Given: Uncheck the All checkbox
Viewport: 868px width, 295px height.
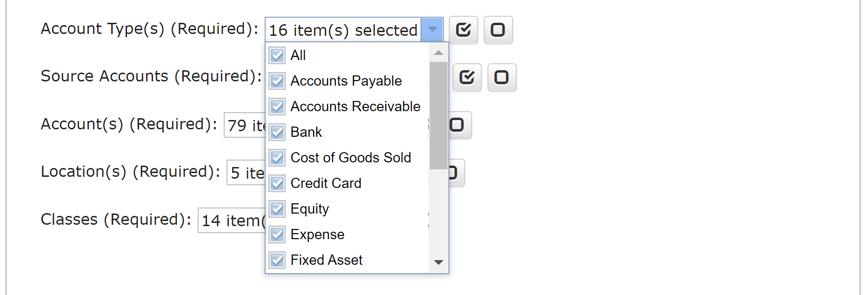Looking at the screenshot, I should 277,55.
